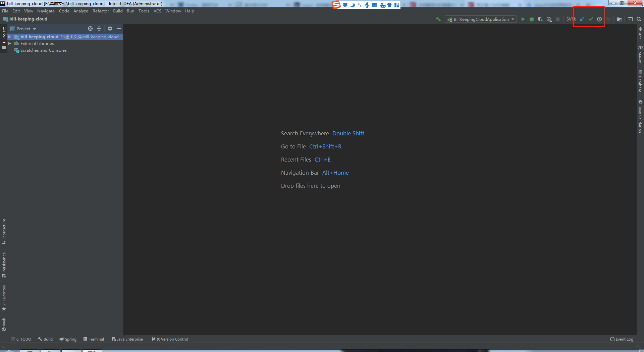Open the Ant tool window tab
The height and width of the screenshot is (352, 644).
pos(640,33)
